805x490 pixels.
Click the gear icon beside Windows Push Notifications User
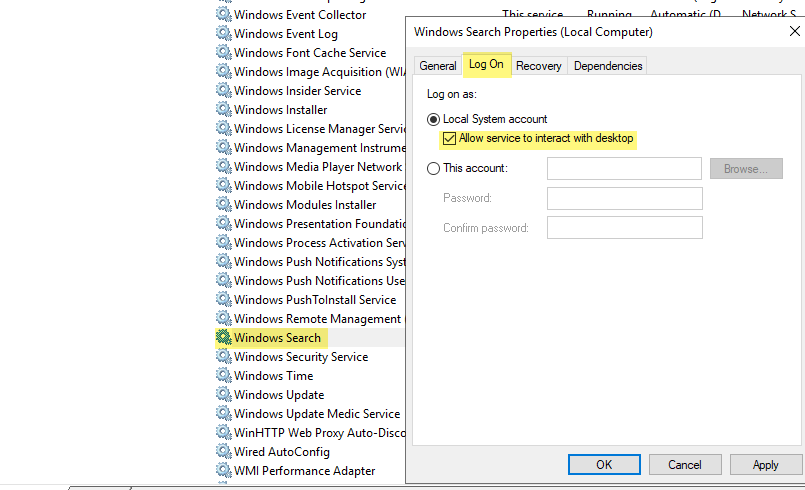[223, 280]
